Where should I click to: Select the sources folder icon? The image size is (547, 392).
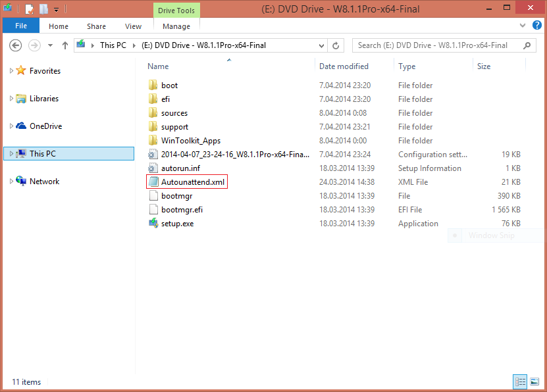153,113
